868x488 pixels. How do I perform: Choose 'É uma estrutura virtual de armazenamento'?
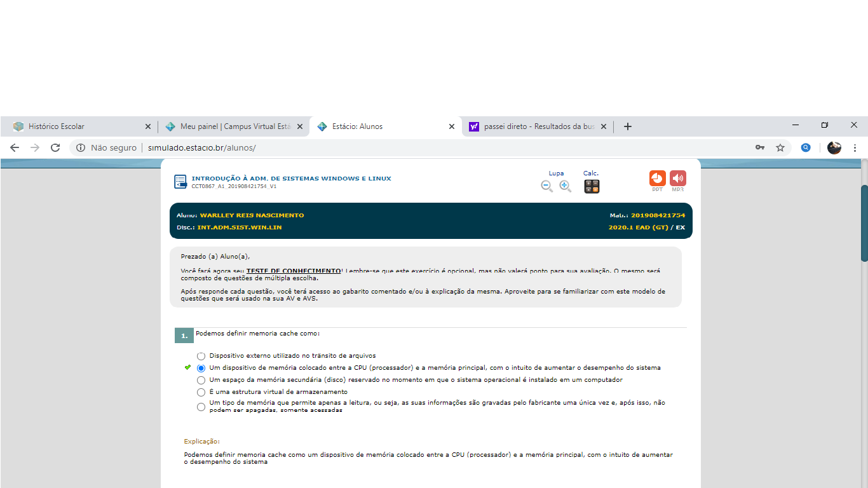click(x=201, y=392)
